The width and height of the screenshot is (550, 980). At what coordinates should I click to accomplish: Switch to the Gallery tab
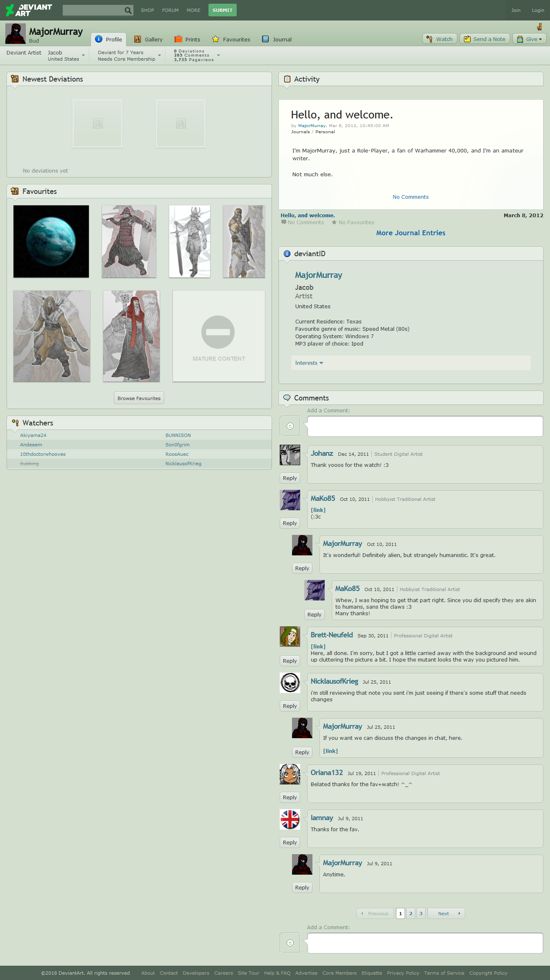[149, 39]
